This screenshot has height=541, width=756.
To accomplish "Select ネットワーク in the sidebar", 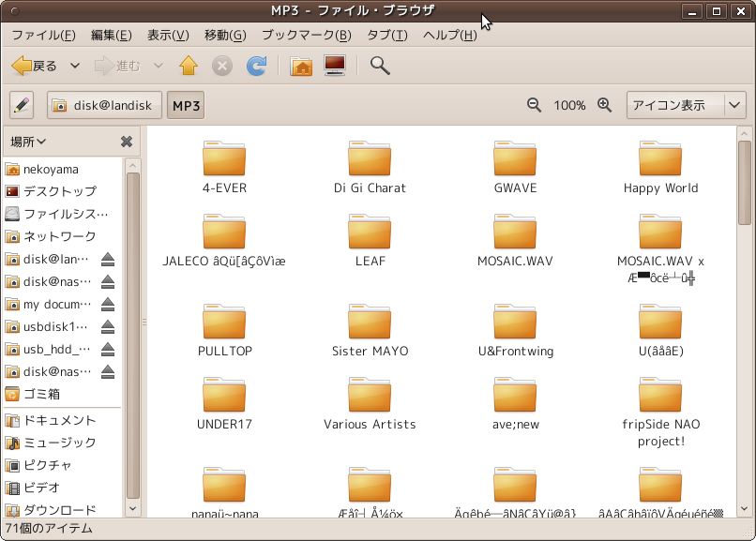I will pos(62,236).
